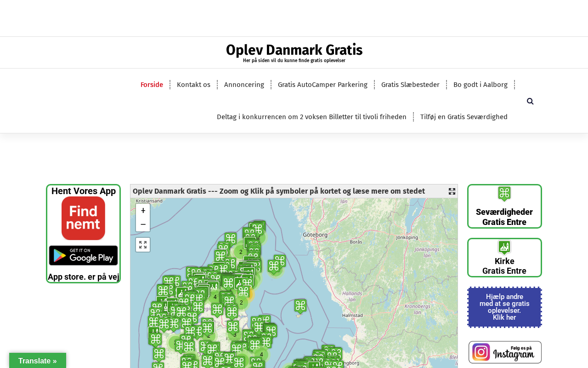Click Tilføj en Gratis Seværdighed link
This screenshot has height=368, width=588.
(x=464, y=117)
